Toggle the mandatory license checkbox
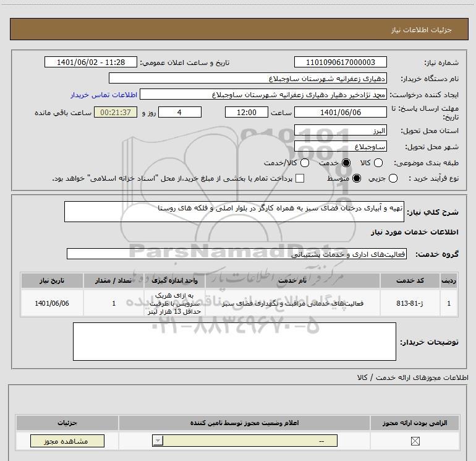Screen dimensions: 476x461 tap(415, 441)
